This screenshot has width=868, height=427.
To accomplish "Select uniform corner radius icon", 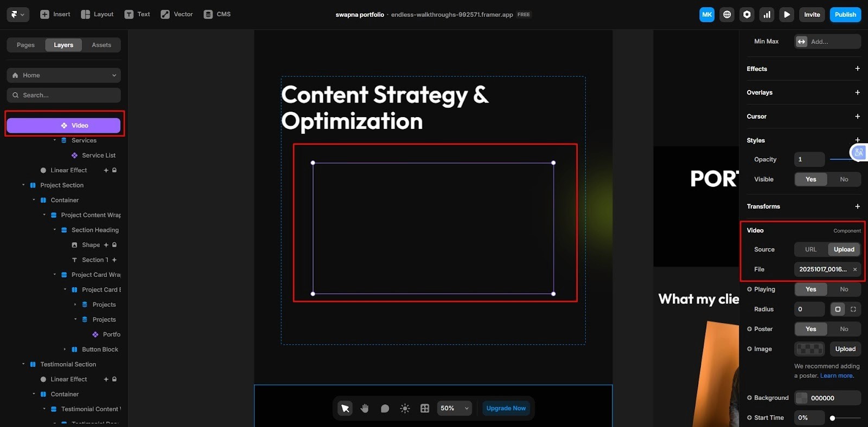I will pyautogui.click(x=838, y=309).
